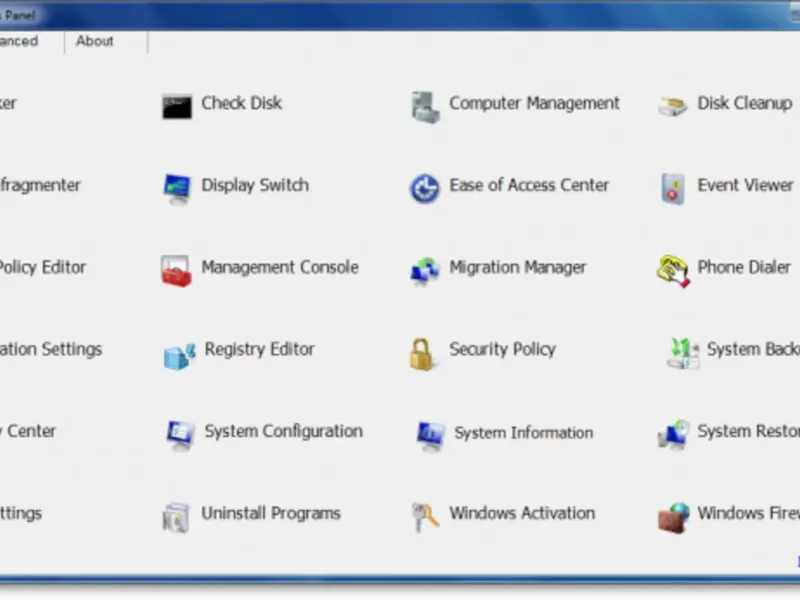This screenshot has width=800, height=600.
Task: Select the partially shown fragmenter entry
Action: 40,185
